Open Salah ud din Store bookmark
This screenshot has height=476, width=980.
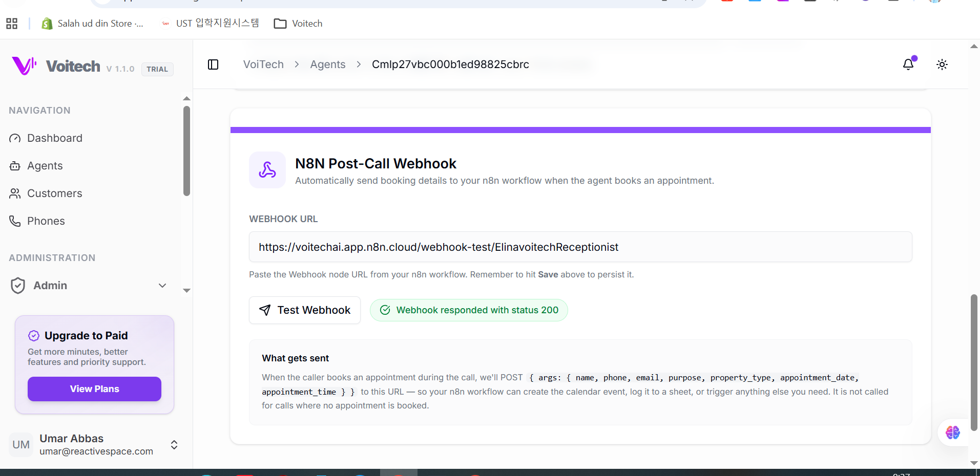point(92,24)
